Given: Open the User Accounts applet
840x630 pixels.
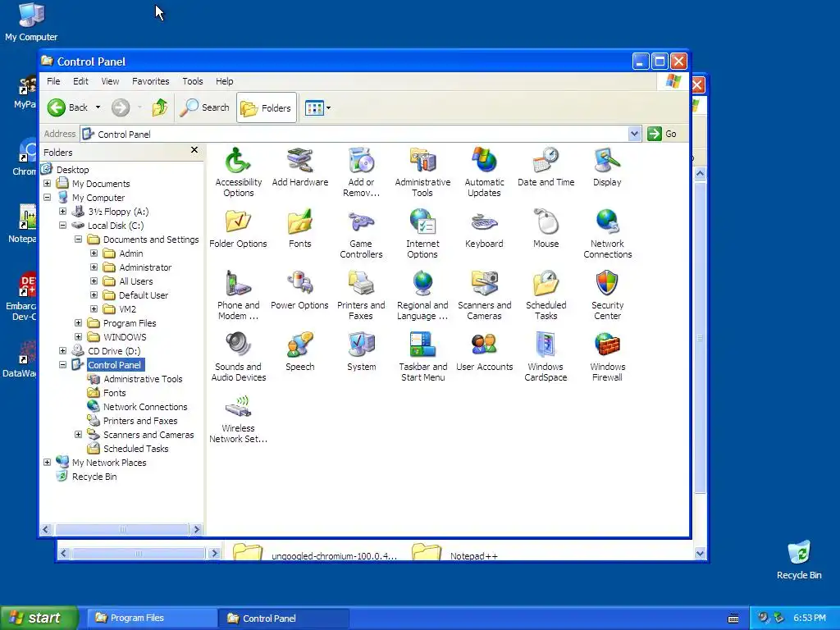Looking at the screenshot, I should tap(484, 352).
